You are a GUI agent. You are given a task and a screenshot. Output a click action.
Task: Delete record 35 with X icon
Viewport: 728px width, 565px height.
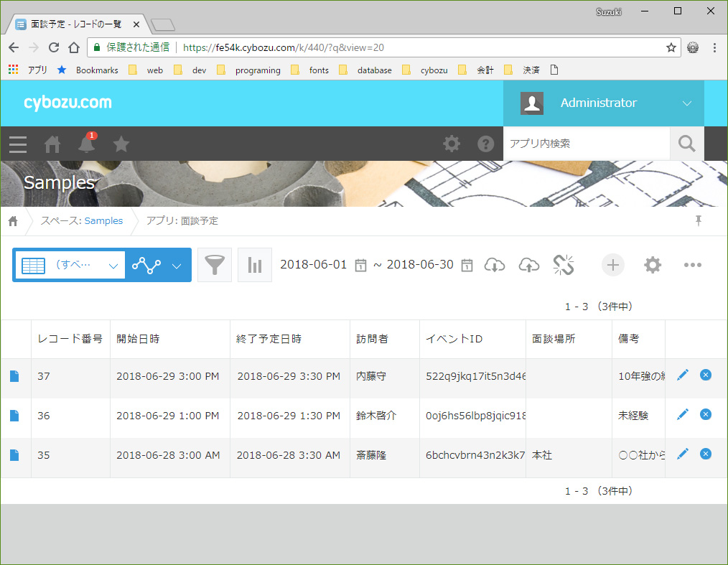[705, 454]
